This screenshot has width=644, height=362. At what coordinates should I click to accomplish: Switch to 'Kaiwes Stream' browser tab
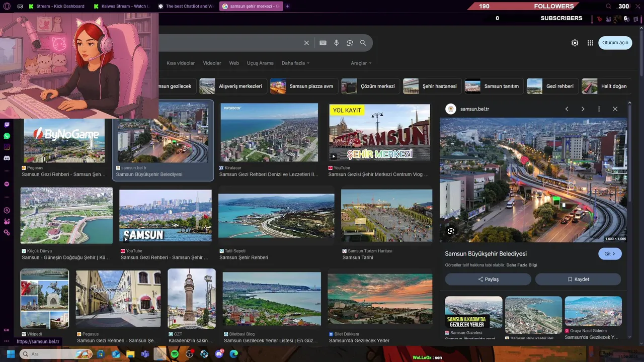pyautogui.click(x=121, y=7)
